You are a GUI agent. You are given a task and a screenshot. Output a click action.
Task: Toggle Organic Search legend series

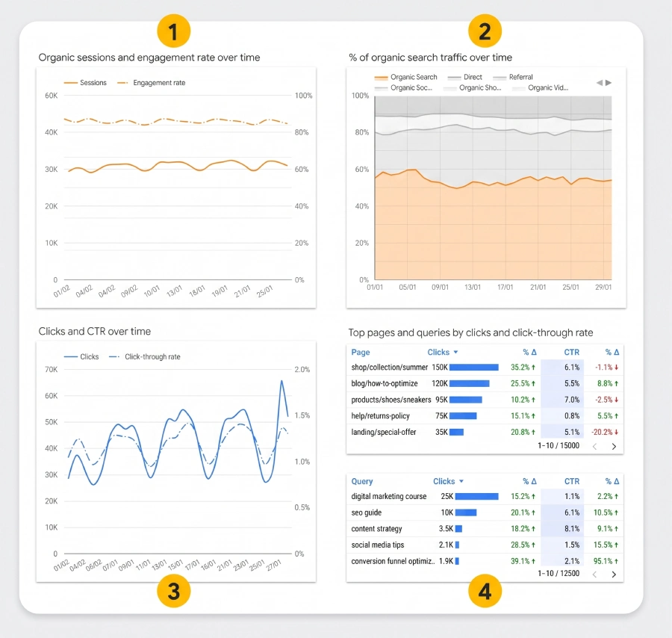tap(406, 77)
